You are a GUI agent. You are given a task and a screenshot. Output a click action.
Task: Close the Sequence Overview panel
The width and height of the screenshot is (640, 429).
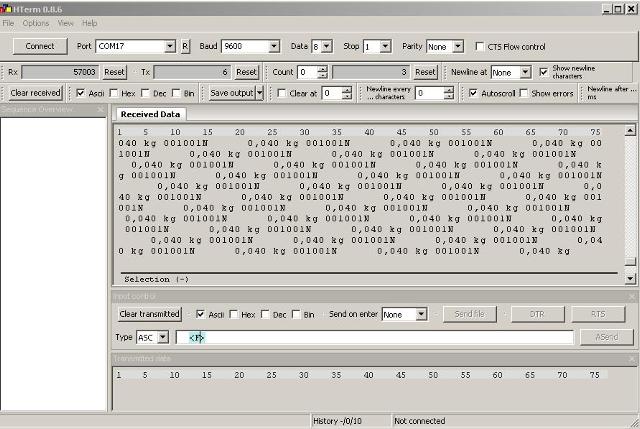(101, 109)
